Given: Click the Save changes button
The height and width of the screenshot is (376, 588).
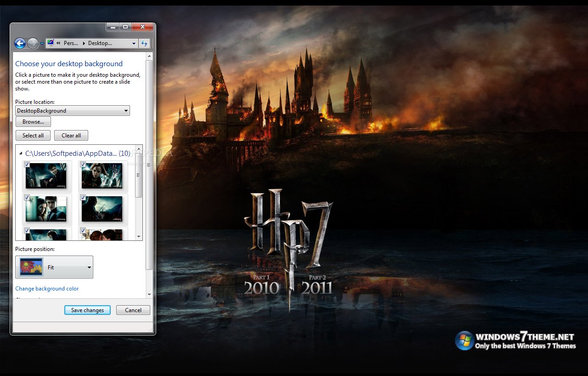Looking at the screenshot, I should pos(87,310).
